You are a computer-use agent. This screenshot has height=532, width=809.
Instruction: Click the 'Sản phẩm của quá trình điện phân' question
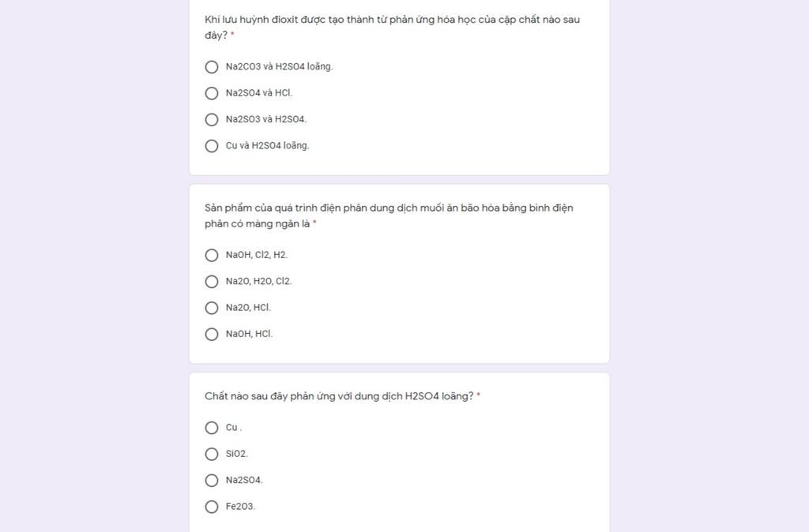389,215
